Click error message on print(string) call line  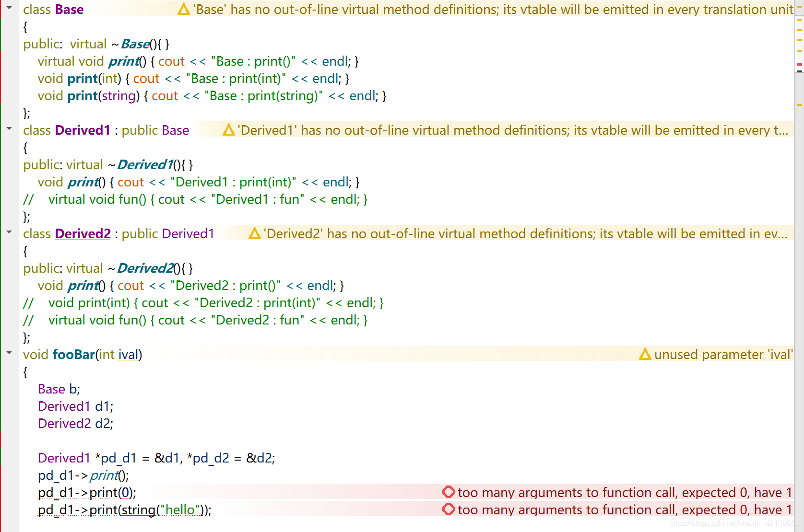(x=625, y=510)
